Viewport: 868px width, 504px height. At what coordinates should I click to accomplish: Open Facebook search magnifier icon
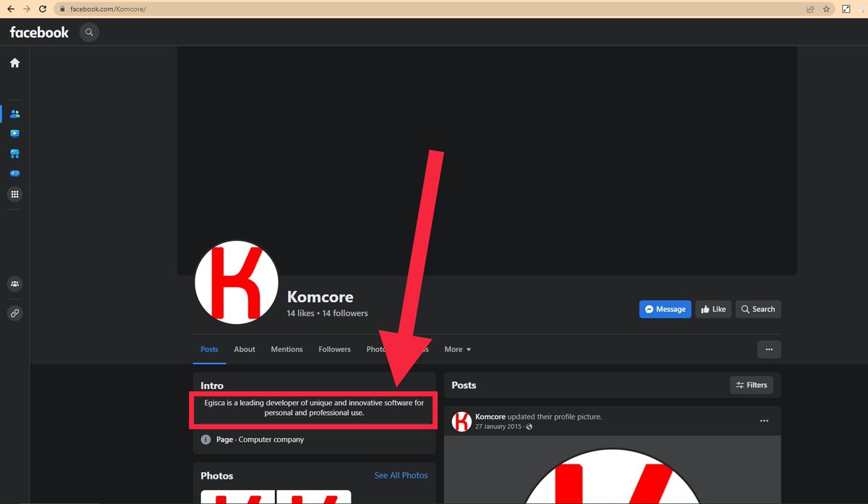tap(89, 33)
